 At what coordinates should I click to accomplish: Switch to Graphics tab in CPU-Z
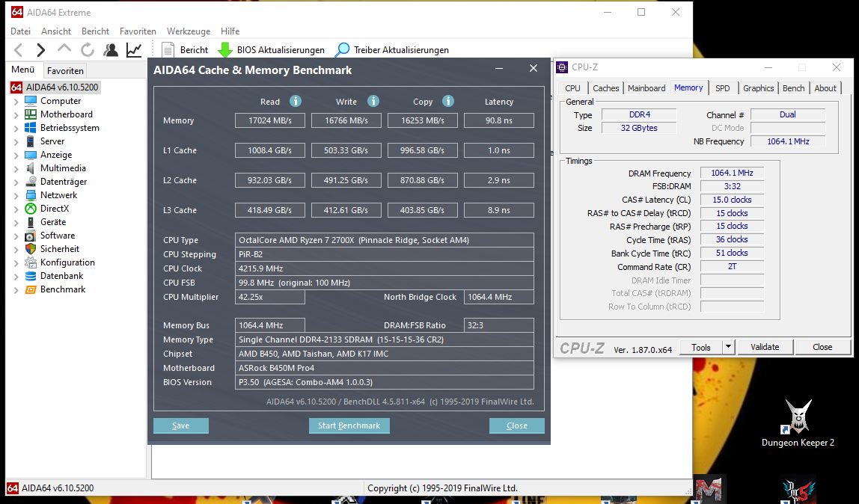(x=758, y=88)
